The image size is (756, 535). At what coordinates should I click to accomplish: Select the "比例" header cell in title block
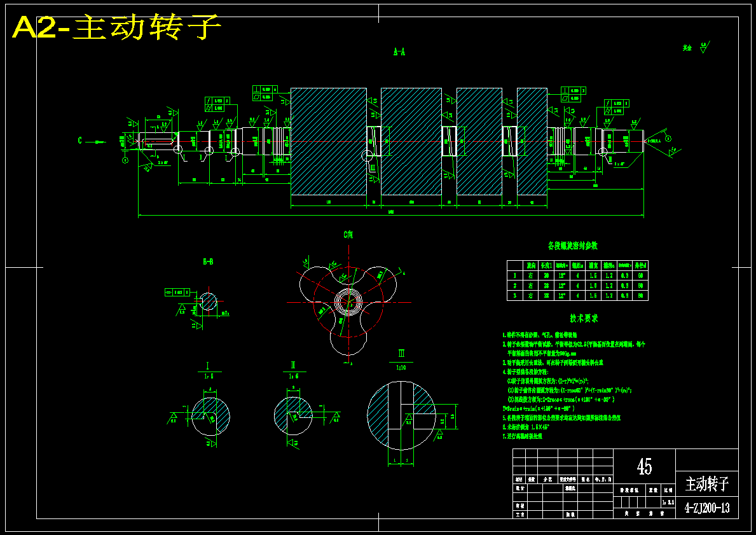point(668,490)
